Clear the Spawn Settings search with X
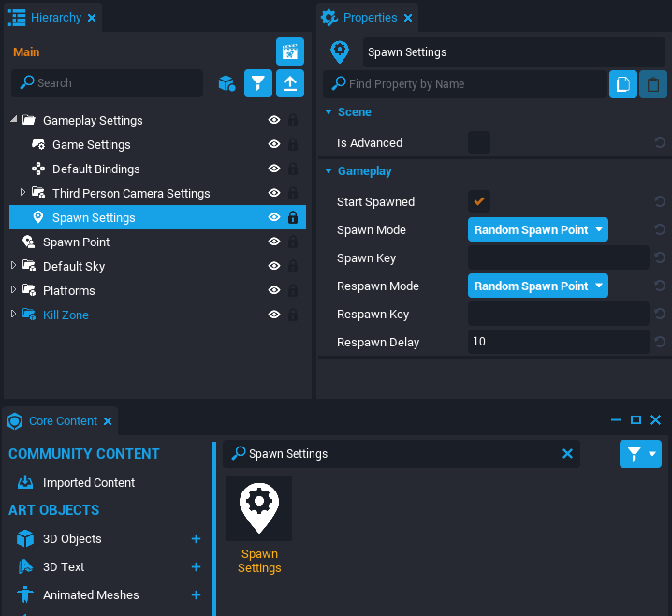Screen dimensions: 672x616 click(567, 454)
